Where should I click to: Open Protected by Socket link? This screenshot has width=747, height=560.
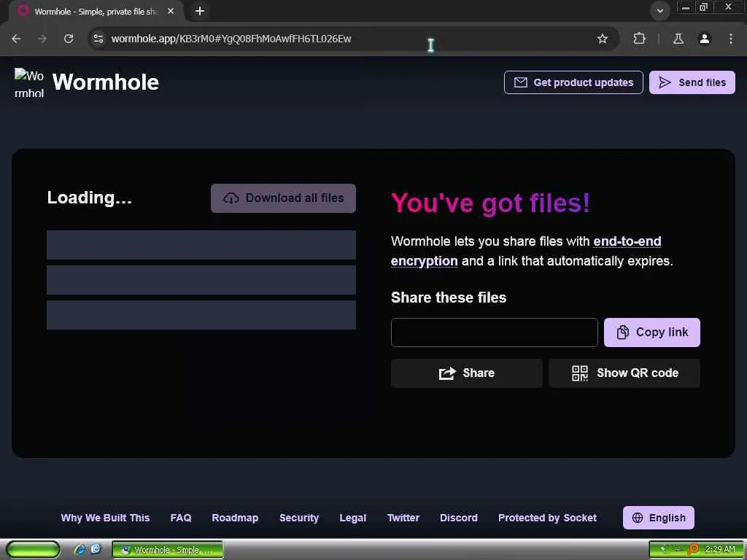(x=547, y=518)
